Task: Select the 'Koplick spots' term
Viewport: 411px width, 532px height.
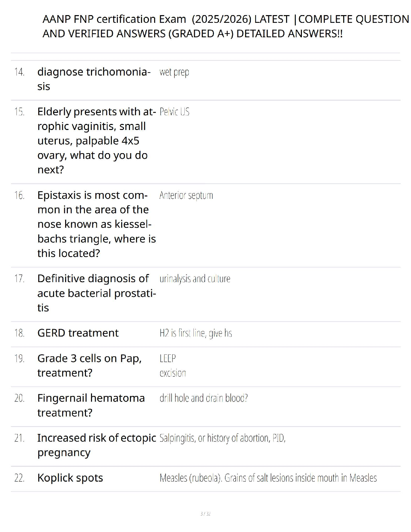Action: (x=70, y=478)
